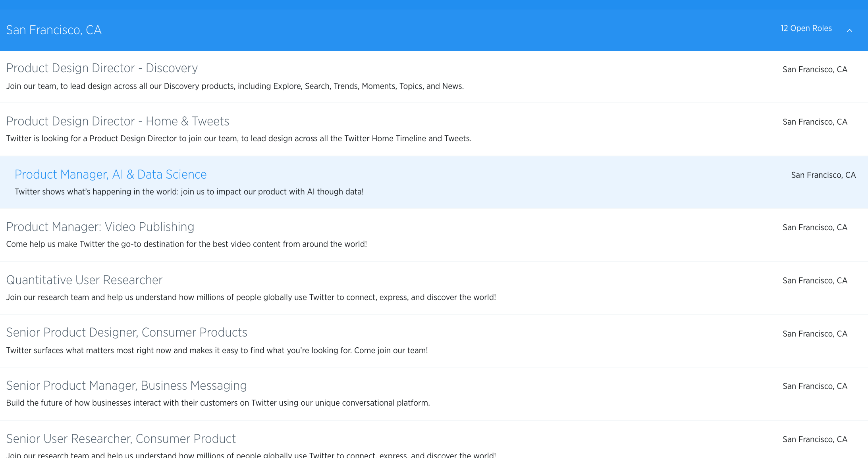Open Product Design Director - Home & Tweets
Image resolution: width=868 pixels, height=458 pixels.
pyautogui.click(x=118, y=121)
